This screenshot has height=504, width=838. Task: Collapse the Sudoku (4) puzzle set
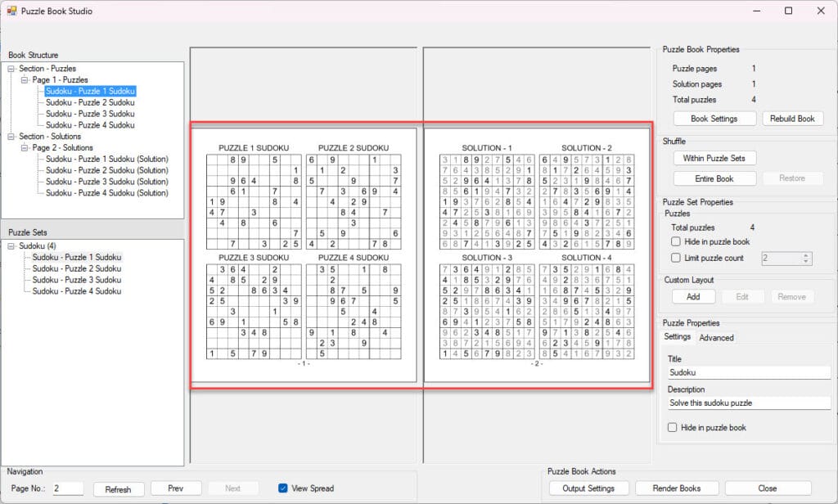click(x=11, y=245)
